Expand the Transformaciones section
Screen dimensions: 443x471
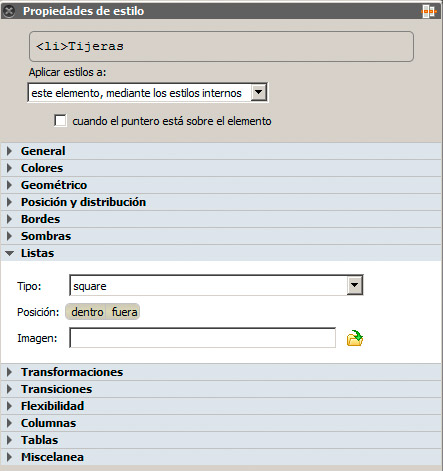[x=221, y=372]
